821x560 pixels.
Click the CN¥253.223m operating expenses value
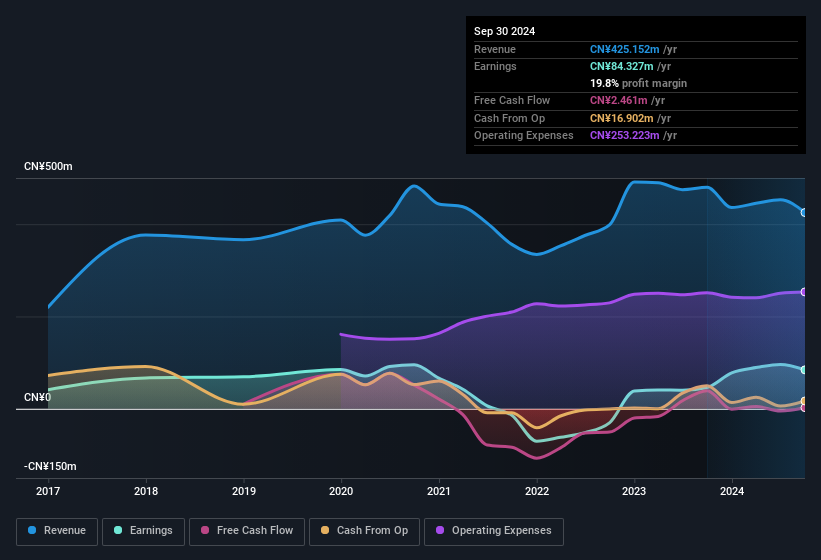point(625,136)
